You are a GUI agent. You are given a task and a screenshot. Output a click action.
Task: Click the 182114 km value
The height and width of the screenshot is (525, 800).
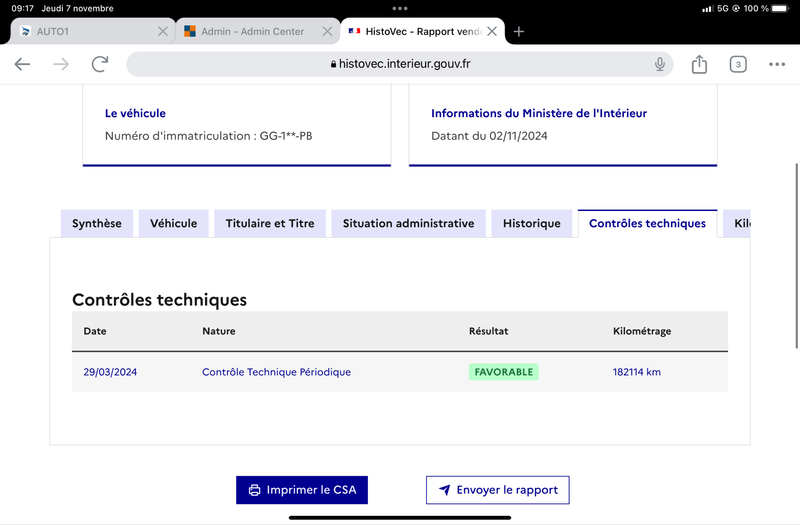click(637, 372)
